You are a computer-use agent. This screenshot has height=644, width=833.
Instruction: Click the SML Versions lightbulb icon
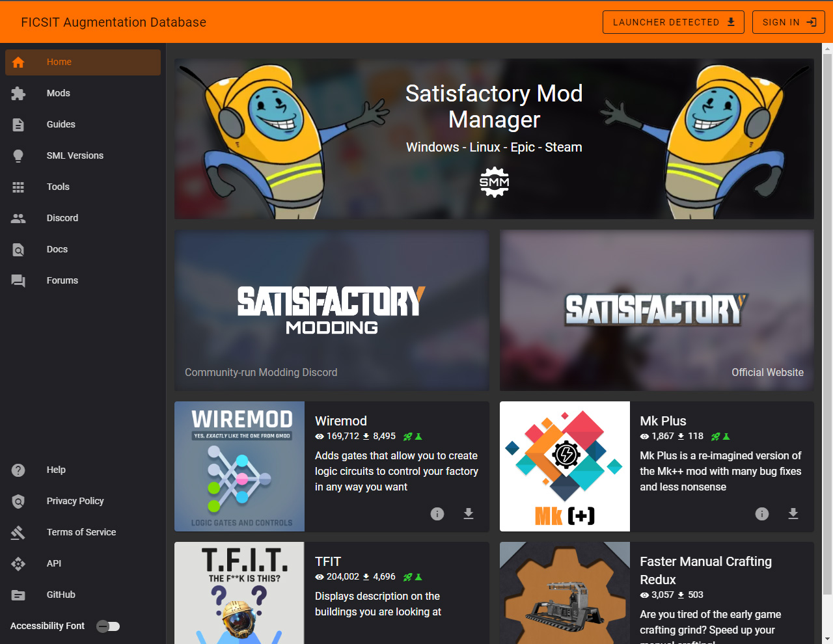point(18,156)
